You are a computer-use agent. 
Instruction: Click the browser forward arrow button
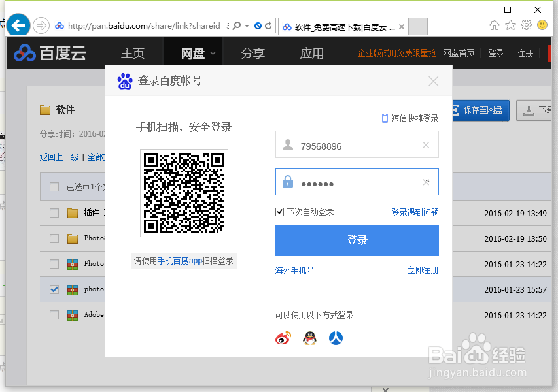click(x=41, y=25)
